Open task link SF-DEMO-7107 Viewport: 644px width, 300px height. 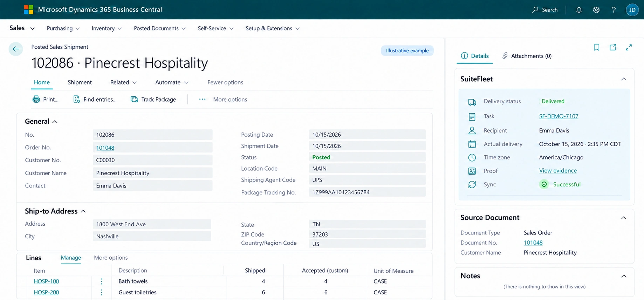[559, 116]
